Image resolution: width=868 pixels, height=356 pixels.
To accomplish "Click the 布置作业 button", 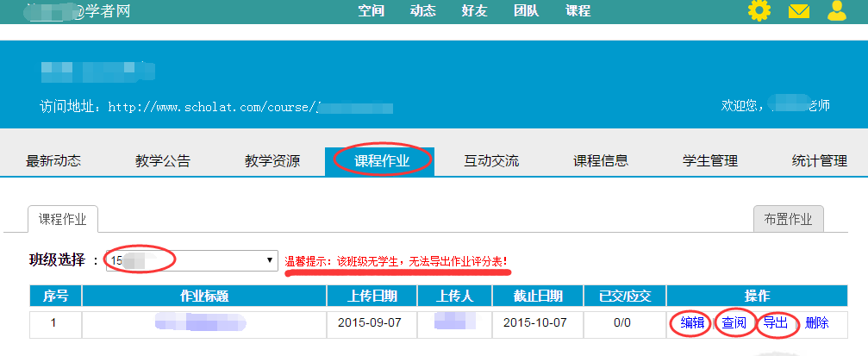I will 788,219.
